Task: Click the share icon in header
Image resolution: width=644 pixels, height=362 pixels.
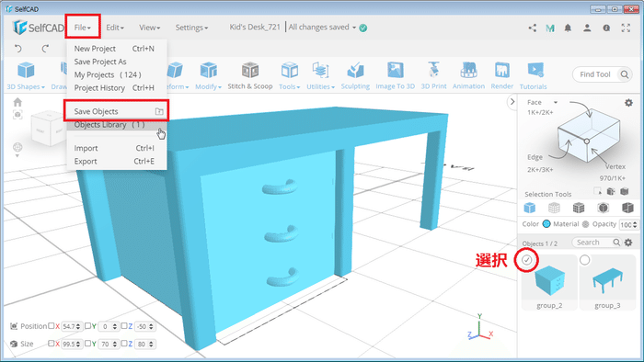Action: click(533, 28)
